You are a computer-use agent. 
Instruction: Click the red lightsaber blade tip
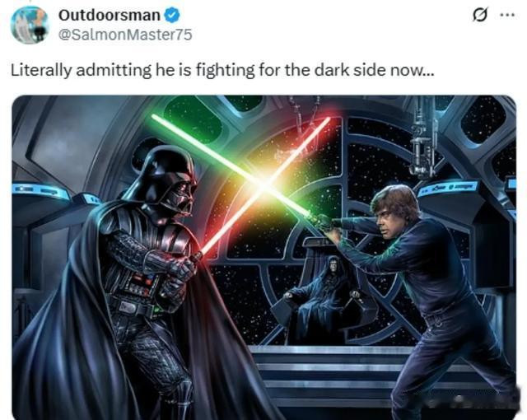click(327, 120)
